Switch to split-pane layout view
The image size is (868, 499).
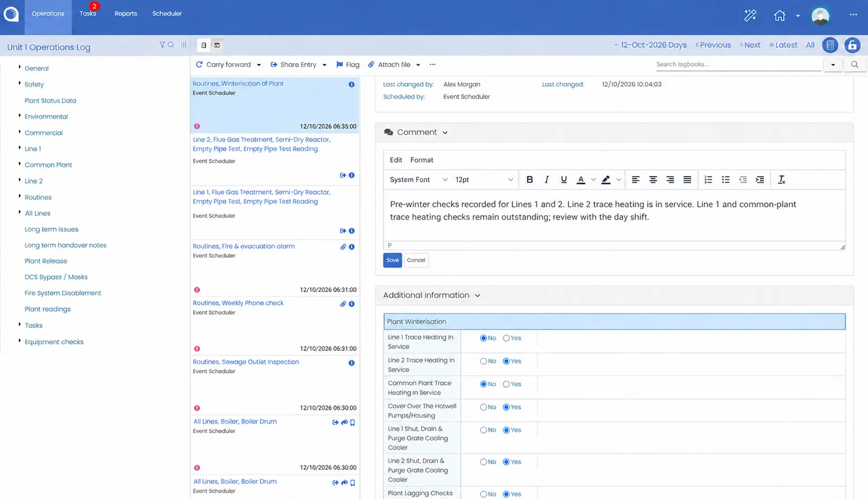(x=217, y=45)
